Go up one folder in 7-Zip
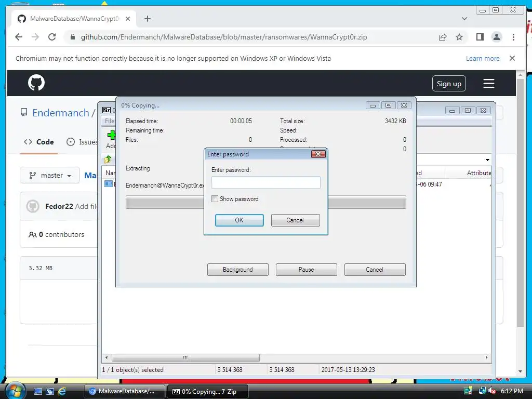 (x=108, y=159)
